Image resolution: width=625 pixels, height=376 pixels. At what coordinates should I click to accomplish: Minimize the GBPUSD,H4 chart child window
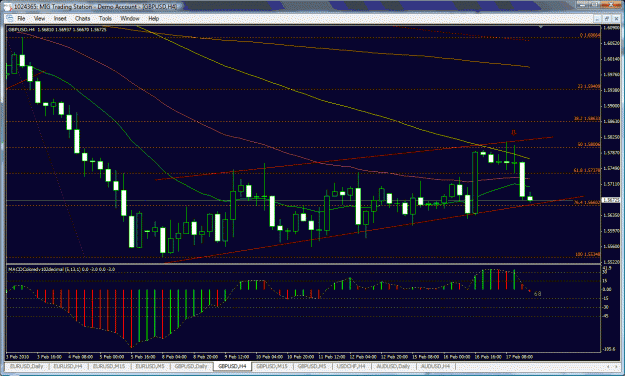(597, 18)
